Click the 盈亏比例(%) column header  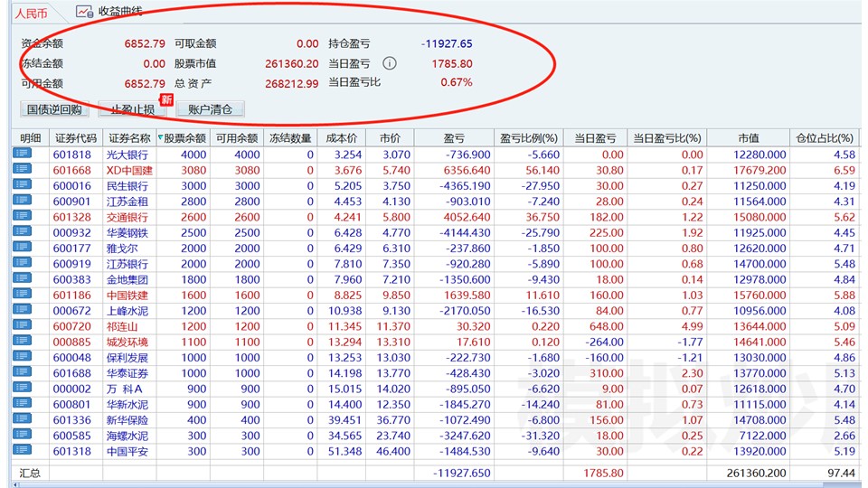pos(529,137)
